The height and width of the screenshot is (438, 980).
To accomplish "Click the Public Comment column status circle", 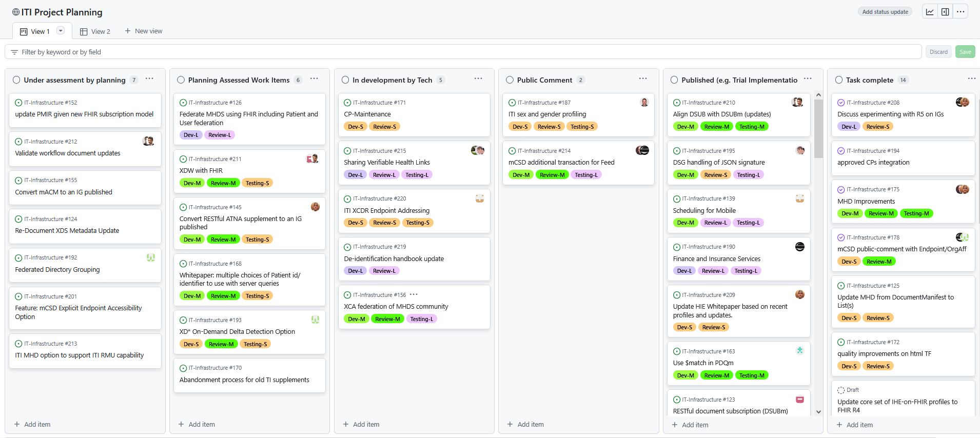I will pos(509,80).
